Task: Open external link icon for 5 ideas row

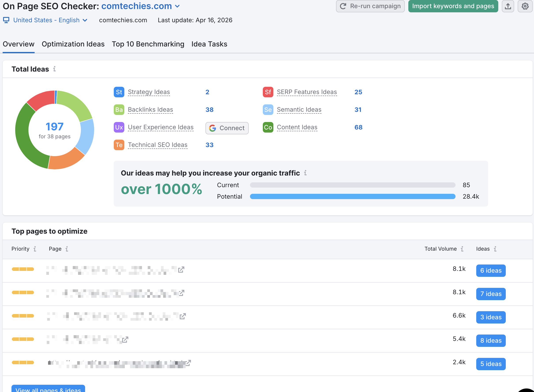Action: 188,363
